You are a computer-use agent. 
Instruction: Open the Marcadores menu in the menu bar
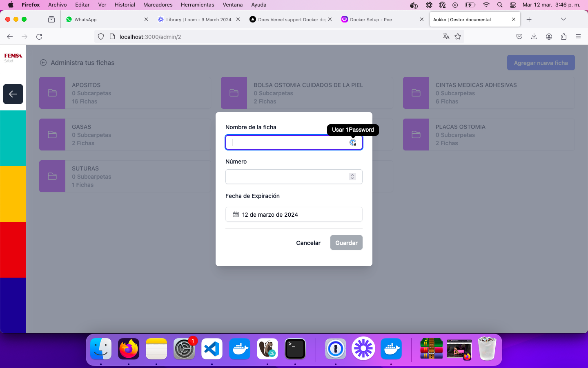point(158,5)
